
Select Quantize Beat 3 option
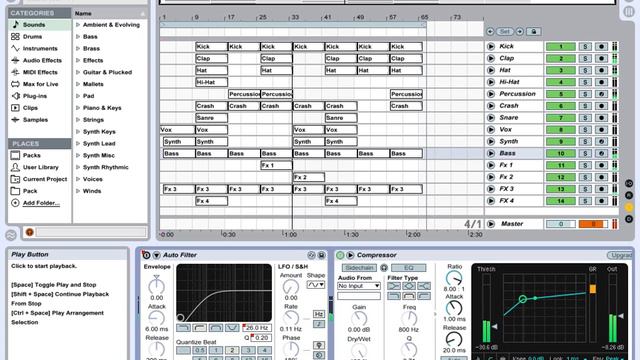coord(248,350)
